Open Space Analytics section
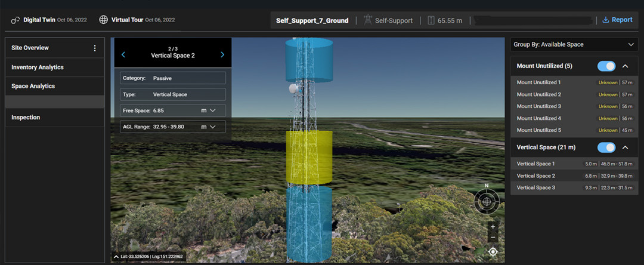Viewport: 644px width, 265px height. tap(55, 87)
